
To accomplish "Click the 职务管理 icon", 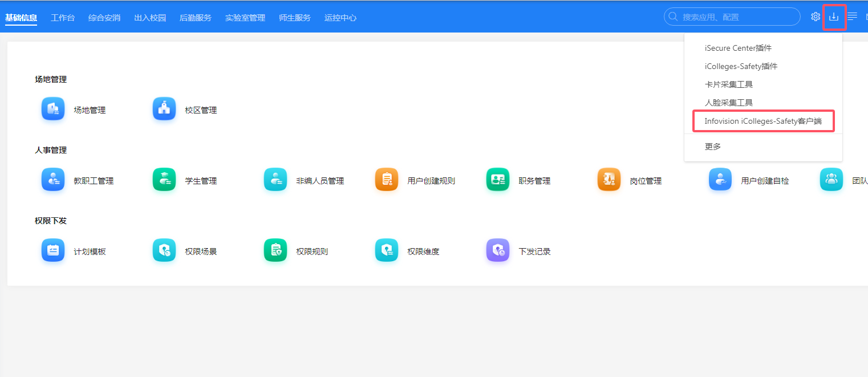I will [x=498, y=180].
